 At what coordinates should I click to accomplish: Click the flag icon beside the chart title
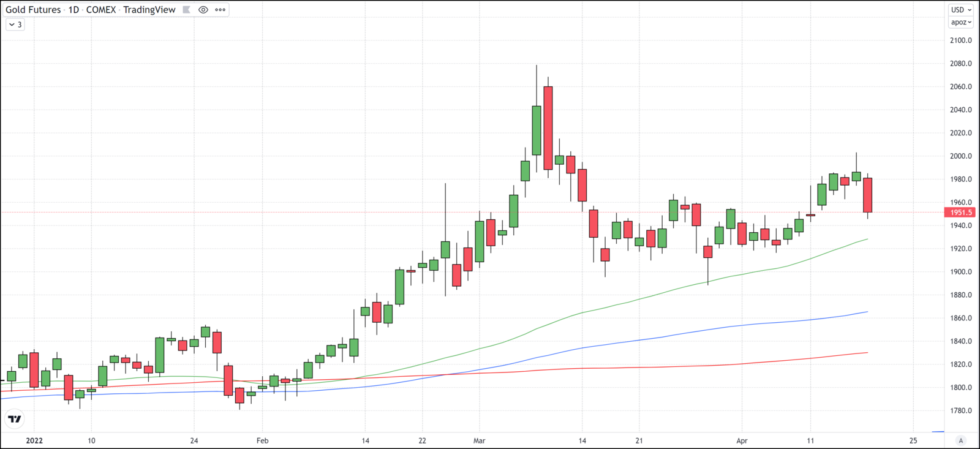coord(187,10)
